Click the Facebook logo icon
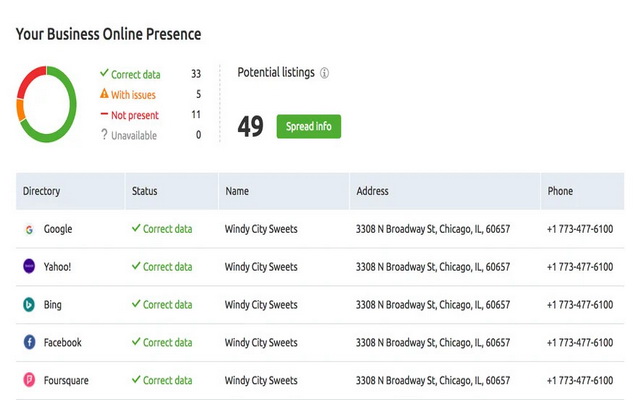This screenshot has height=400, width=640. [29, 343]
